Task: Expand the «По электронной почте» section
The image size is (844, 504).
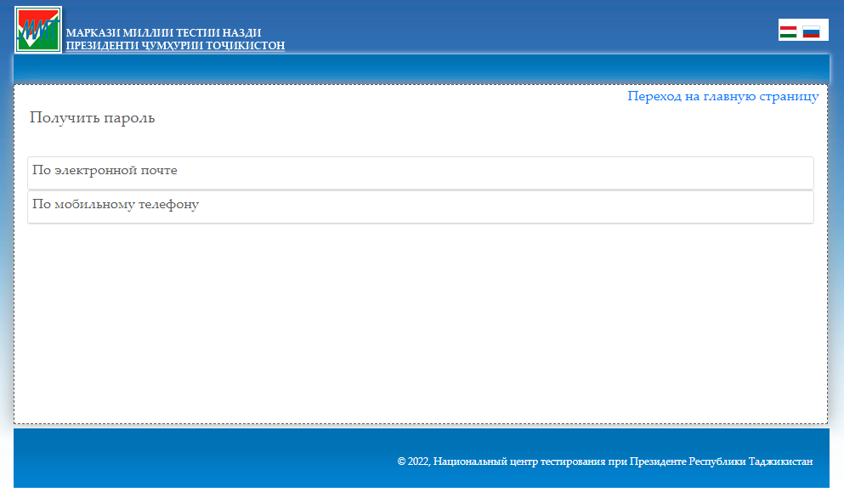Action: click(x=421, y=173)
